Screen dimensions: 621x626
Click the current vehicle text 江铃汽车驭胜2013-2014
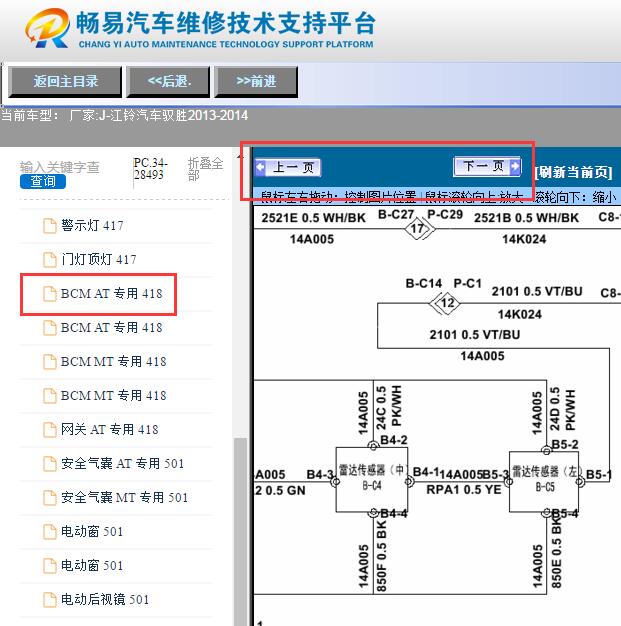tap(179, 116)
